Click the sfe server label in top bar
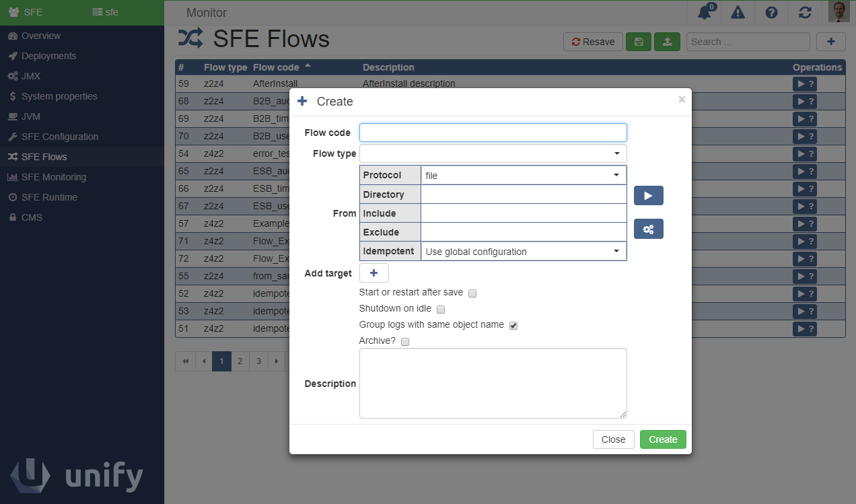 tap(105, 12)
